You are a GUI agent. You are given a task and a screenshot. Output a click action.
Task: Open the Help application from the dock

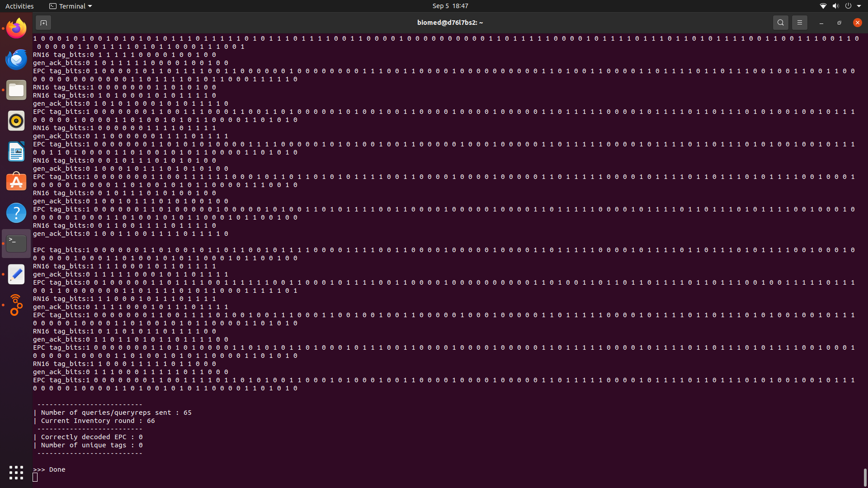pos(16,212)
